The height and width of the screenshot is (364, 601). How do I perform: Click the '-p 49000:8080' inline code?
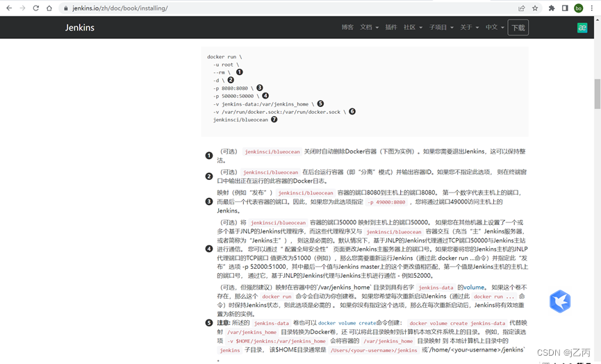click(386, 202)
